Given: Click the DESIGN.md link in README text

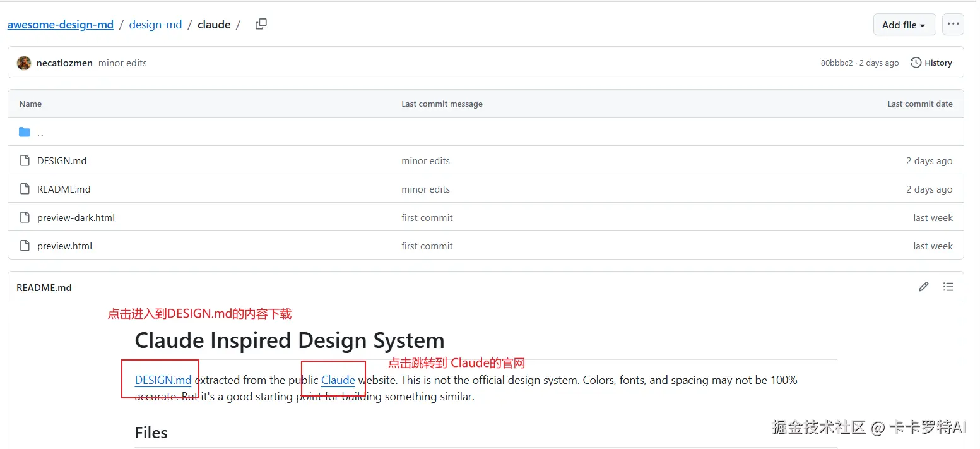Looking at the screenshot, I should pos(163,380).
